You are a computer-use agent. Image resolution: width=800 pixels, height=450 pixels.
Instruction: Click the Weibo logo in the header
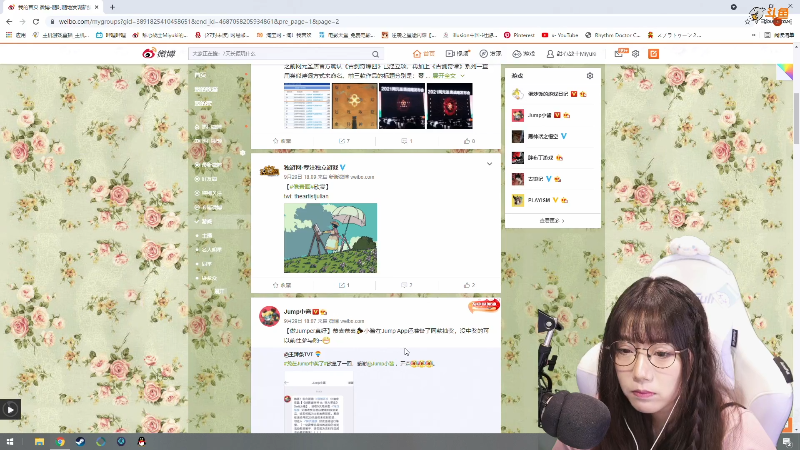(x=159, y=54)
